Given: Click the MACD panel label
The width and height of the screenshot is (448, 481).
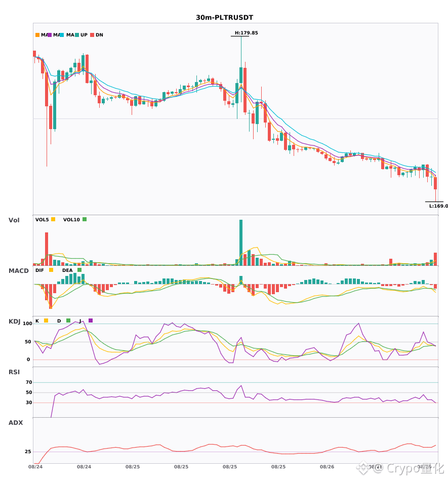Looking at the screenshot, I should (x=18, y=270).
